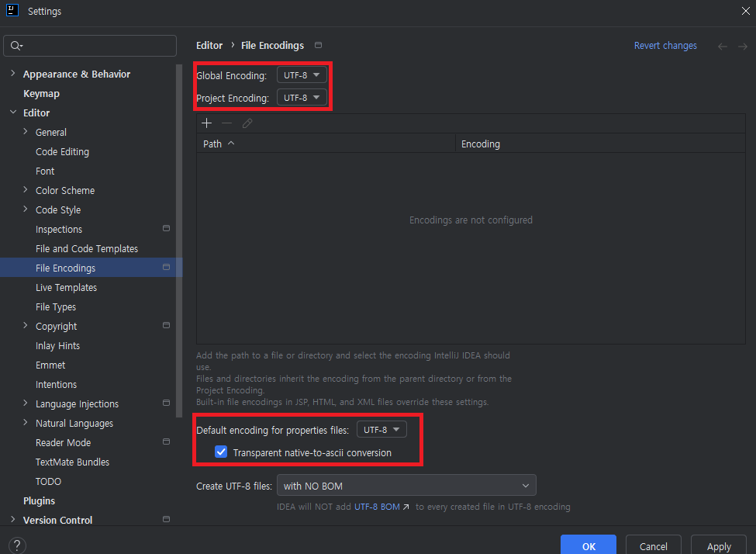Open default encoding for properties files dropdown
Image resolution: width=756 pixels, height=554 pixels.
pyautogui.click(x=381, y=430)
